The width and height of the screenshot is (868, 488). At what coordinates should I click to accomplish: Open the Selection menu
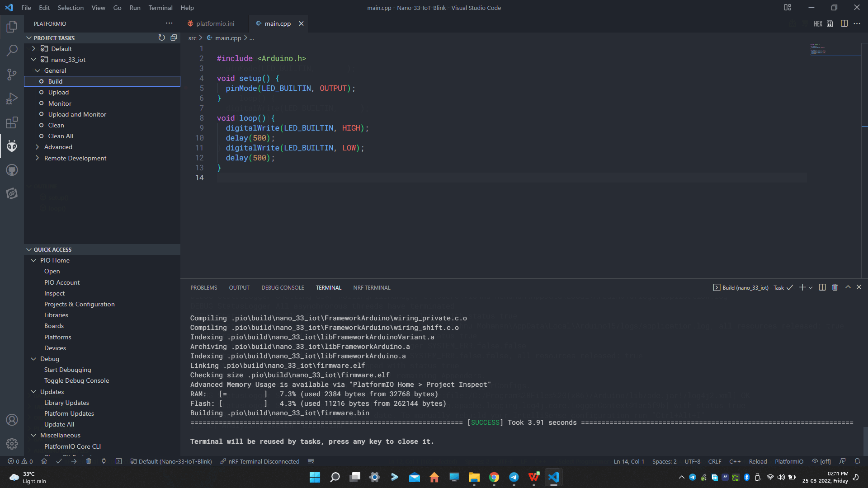coord(71,8)
